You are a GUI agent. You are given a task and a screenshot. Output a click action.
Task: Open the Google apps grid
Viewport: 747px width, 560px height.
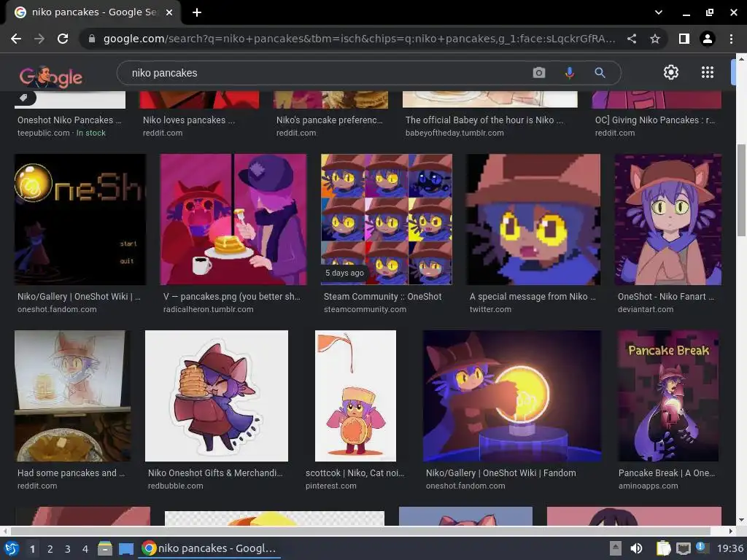click(708, 72)
